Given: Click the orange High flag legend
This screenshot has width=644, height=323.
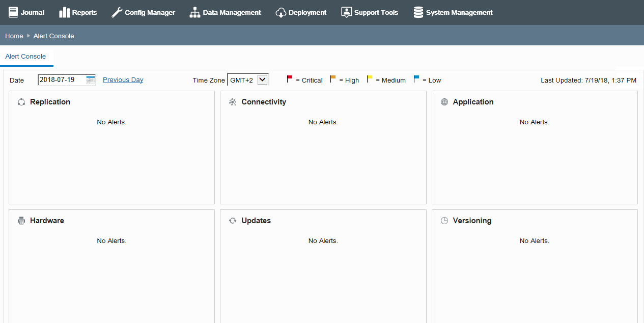Looking at the screenshot, I should coord(333,79).
